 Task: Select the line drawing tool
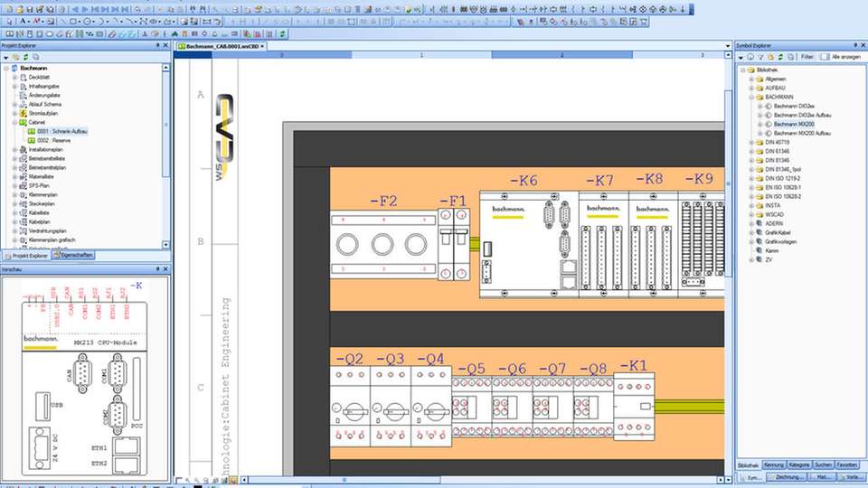coord(62,21)
